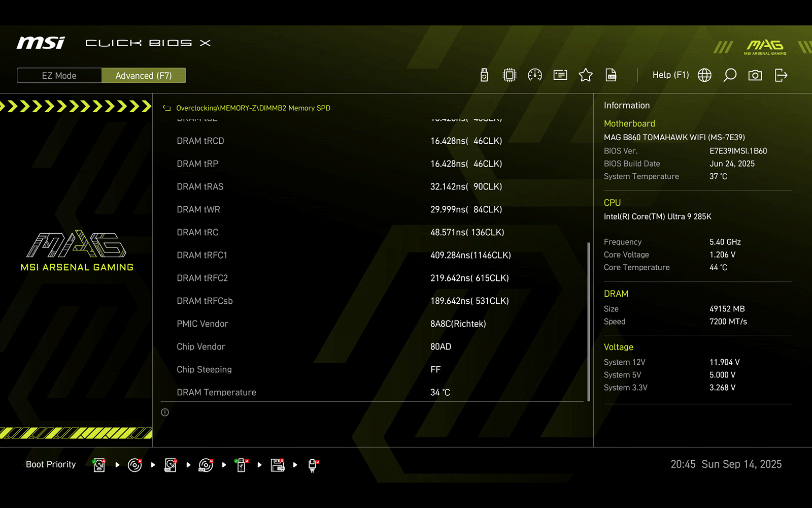812x508 pixels.
Task: Select the network boot device icon
Action: (x=313, y=465)
